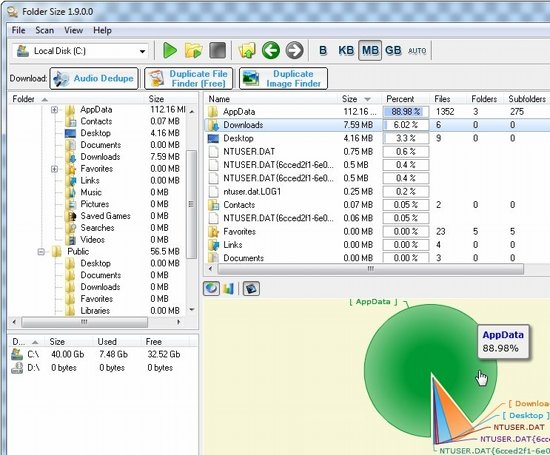Select Documents in tree (0.00 MB row)
The image size is (550, 455).
click(x=101, y=145)
